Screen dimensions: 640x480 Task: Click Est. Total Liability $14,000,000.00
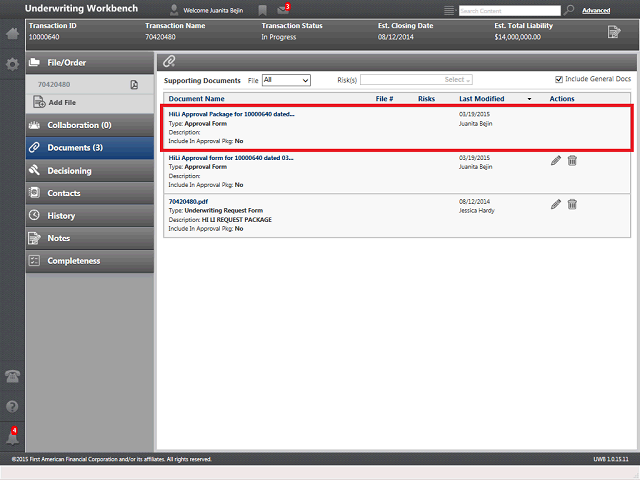pyautogui.click(x=518, y=37)
